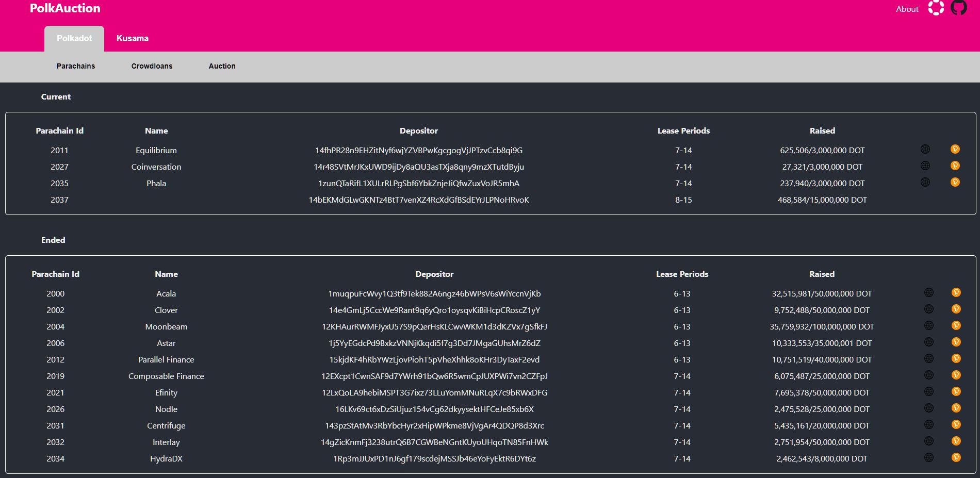Screen dimensions: 980x478
Task: Click parachain ID 2012
Action: tap(55, 360)
